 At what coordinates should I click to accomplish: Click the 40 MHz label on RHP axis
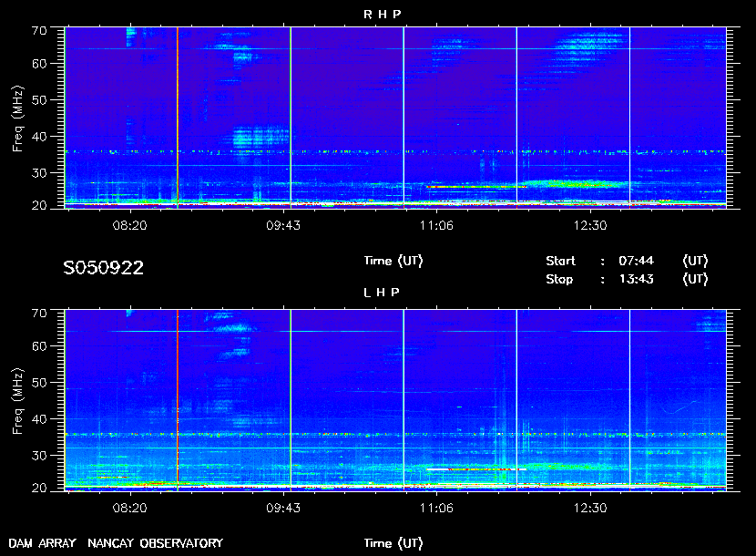[39, 137]
